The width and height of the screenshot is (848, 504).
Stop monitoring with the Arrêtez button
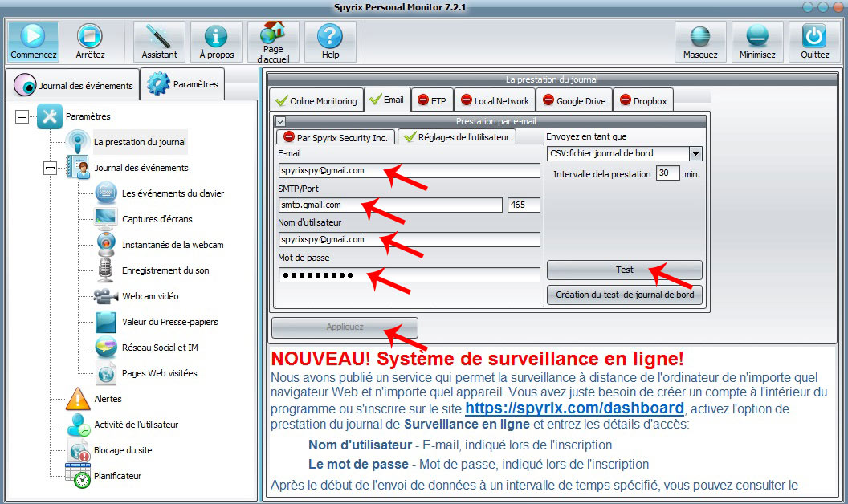pos(90,42)
